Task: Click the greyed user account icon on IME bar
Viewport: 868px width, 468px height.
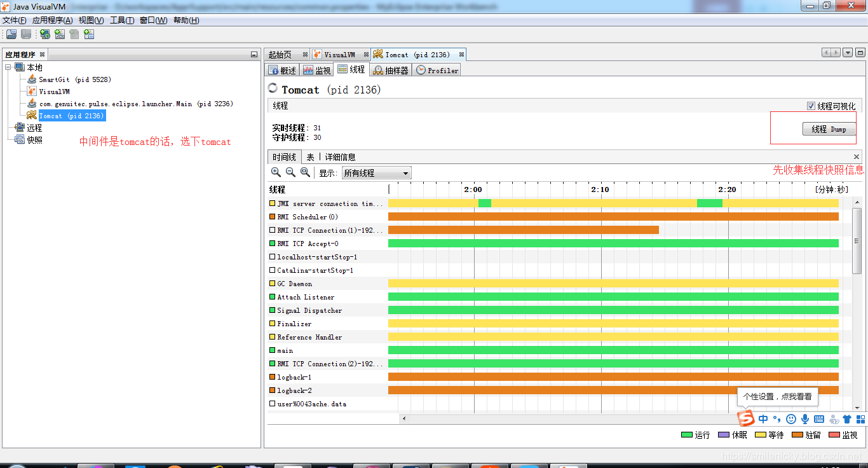Action: tap(834, 419)
